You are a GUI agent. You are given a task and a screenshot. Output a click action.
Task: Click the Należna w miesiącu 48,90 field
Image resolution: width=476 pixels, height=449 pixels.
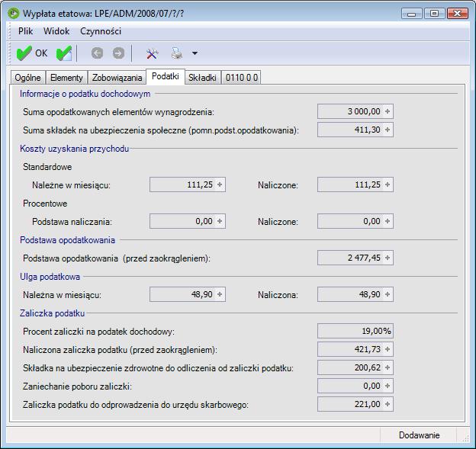[188, 294]
